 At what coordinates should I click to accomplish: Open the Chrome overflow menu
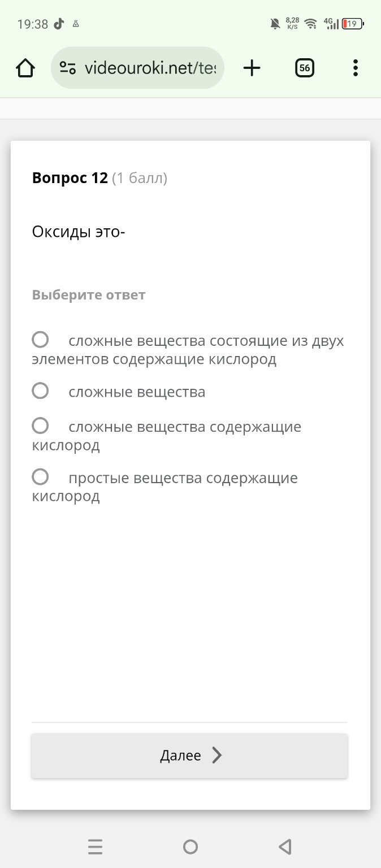pos(355,67)
